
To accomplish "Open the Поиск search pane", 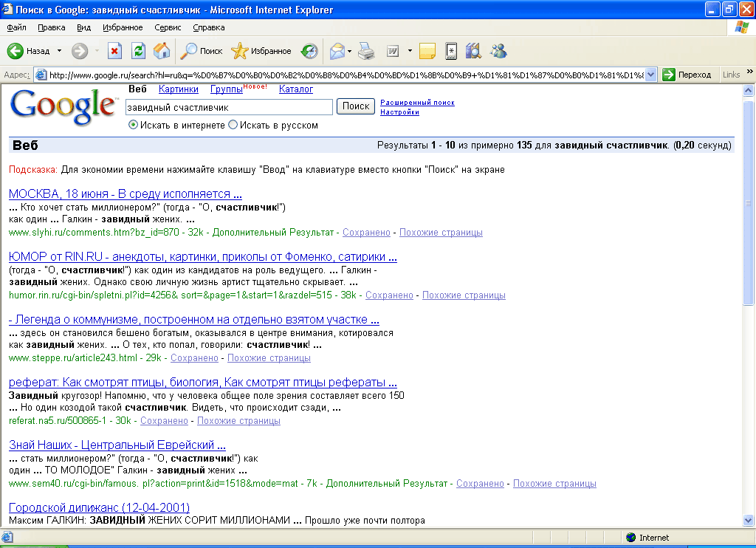I will tap(201, 51).
